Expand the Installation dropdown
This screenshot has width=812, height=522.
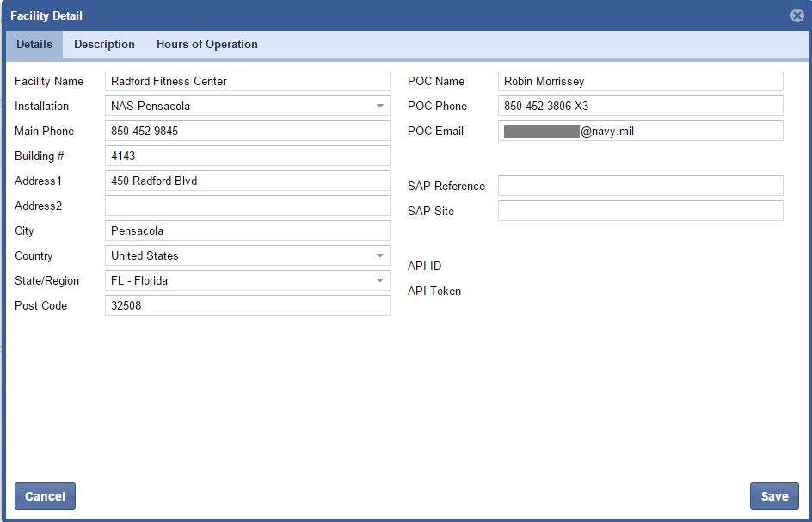pos(379,107)
